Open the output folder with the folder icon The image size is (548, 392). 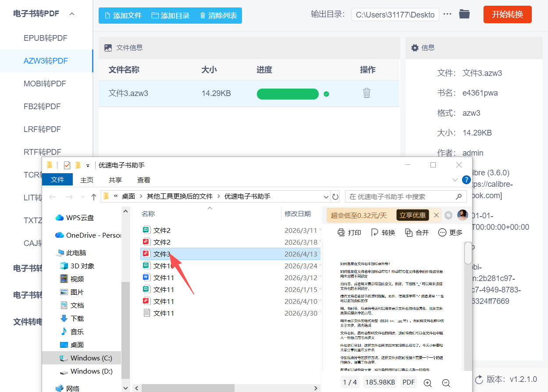pyautogui.click(x=464, y=14)
